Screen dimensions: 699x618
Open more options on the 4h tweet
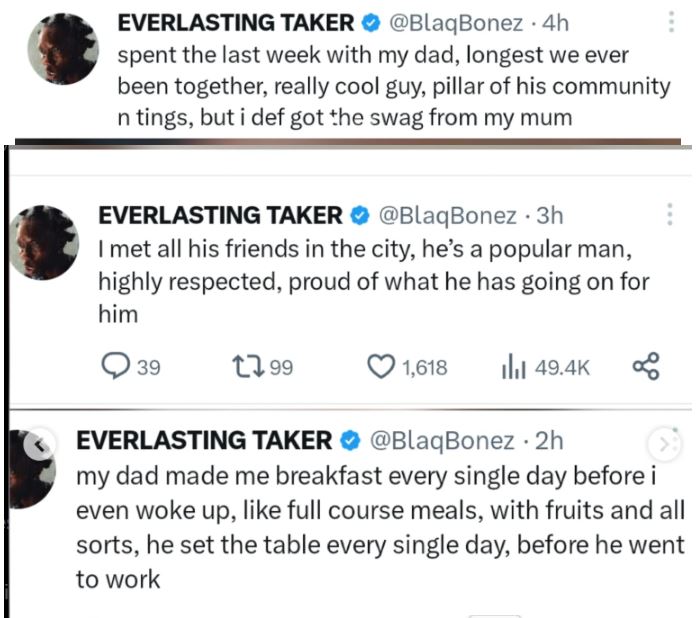tap(671, 22)
